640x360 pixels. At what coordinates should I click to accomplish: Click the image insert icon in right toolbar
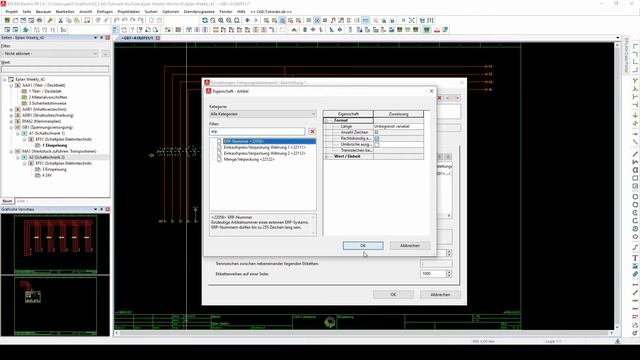[635, 266]
